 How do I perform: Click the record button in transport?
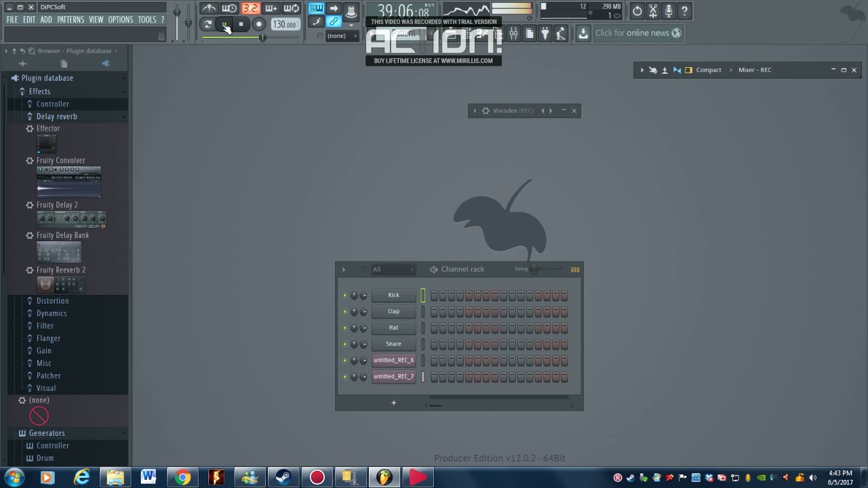[258, 24]
